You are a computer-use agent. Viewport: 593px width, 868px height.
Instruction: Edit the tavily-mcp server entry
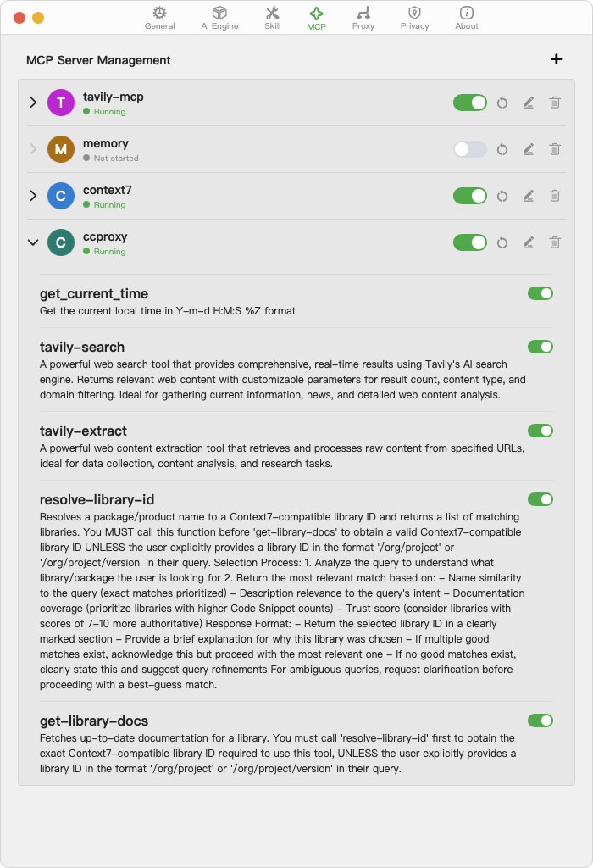pos(529,103)
